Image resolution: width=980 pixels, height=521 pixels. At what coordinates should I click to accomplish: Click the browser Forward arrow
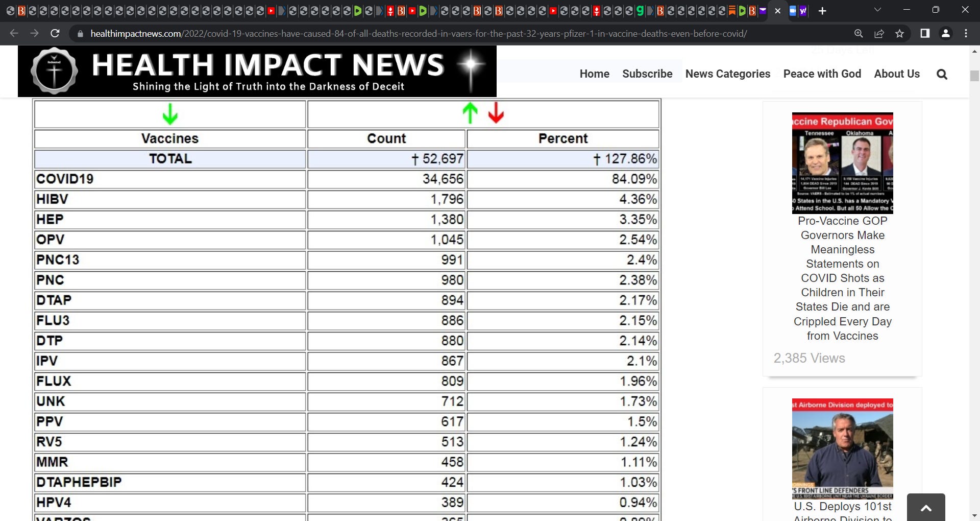[x=34, y=34]
